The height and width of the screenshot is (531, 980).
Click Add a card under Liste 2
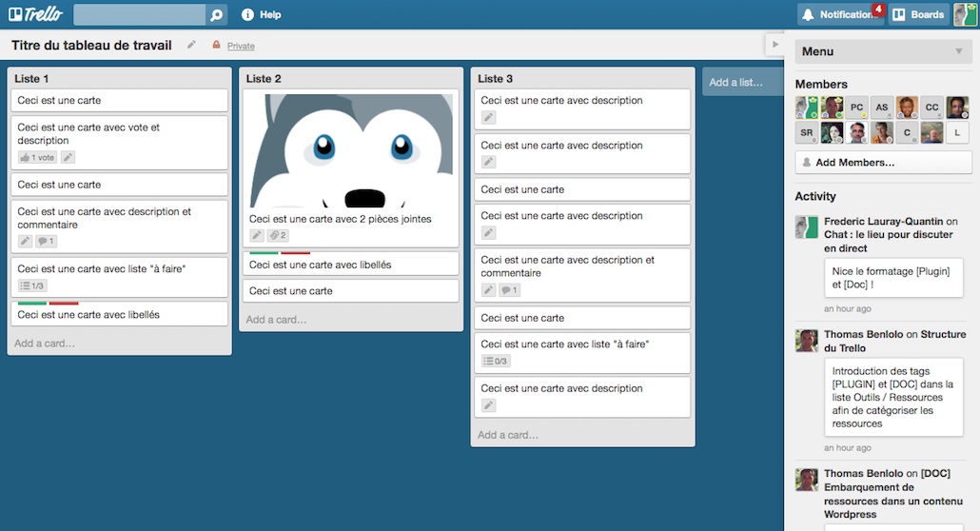(x=276, y=320)
